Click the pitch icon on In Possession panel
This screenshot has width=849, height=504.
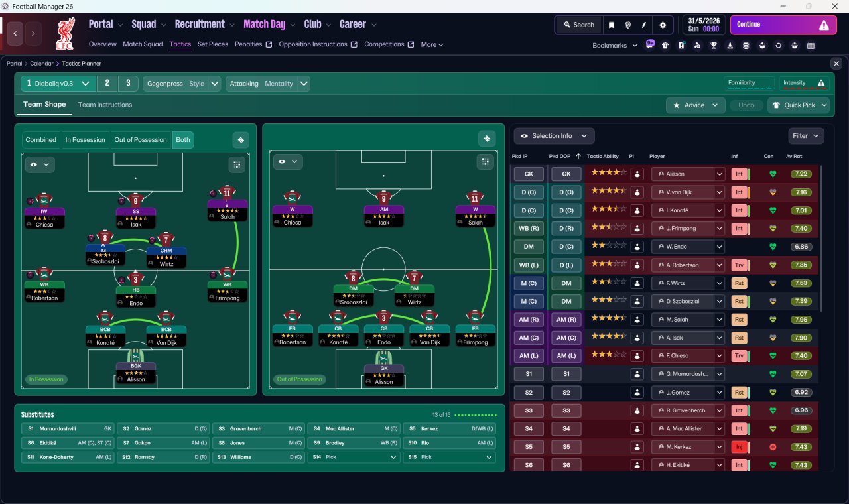pos(241,140)
